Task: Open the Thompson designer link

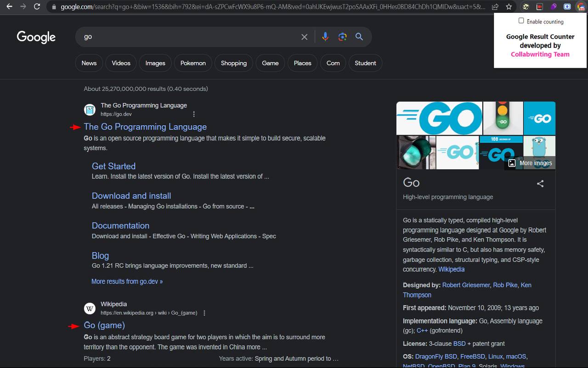Action: coord(417,295)
